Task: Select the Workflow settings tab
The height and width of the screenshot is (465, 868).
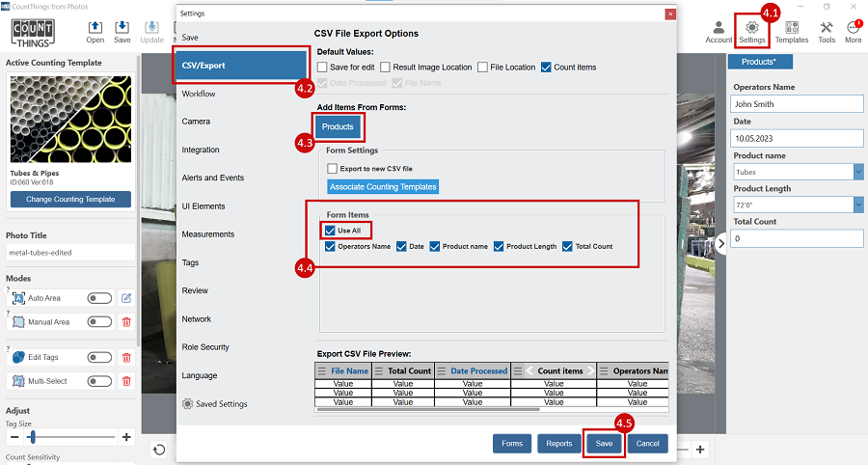Action: point(199,94)
